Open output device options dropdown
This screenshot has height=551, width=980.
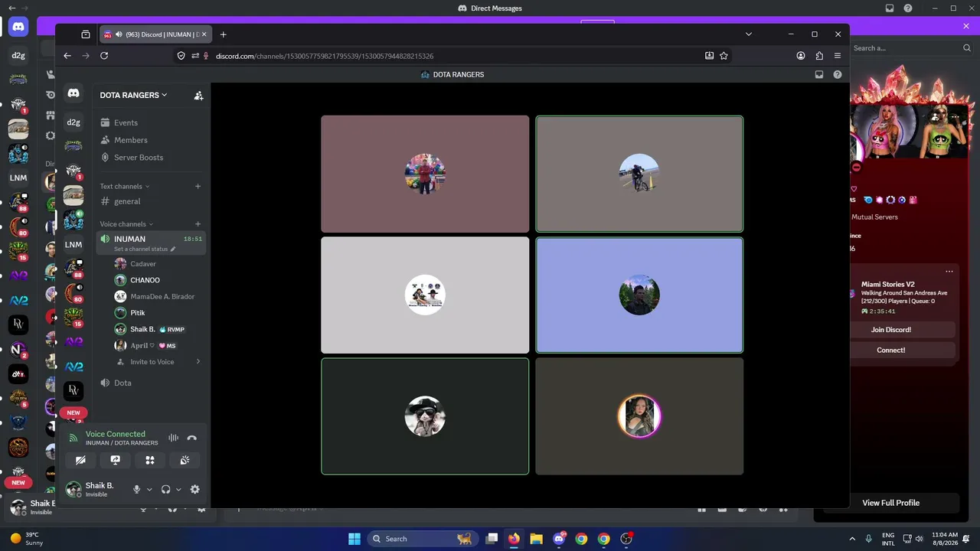[x=178, y=490]
